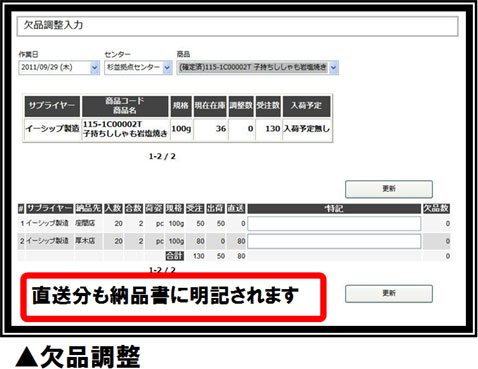478x369 pixels.
Task: Click the lower 更新 button
Action: point(389,293)
